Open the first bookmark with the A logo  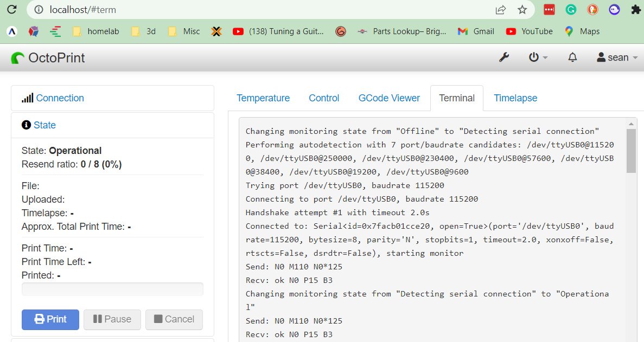[x=12, y=31]
